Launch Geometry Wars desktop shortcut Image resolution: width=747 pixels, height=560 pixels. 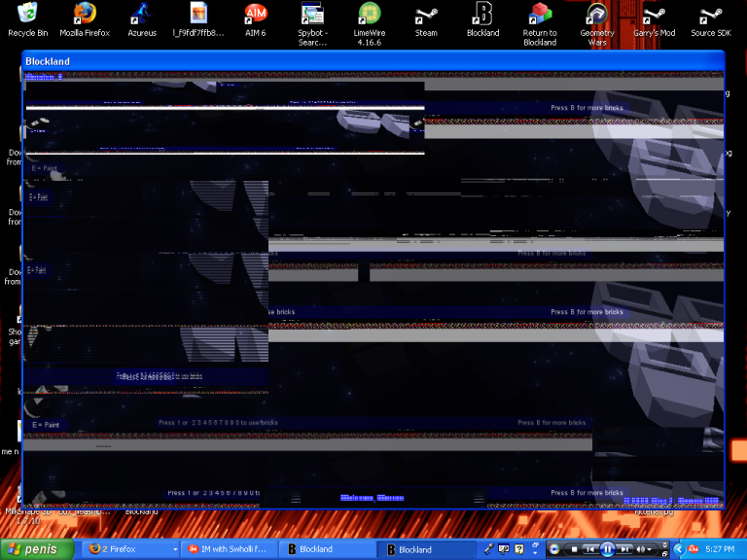tap(597, 23)
